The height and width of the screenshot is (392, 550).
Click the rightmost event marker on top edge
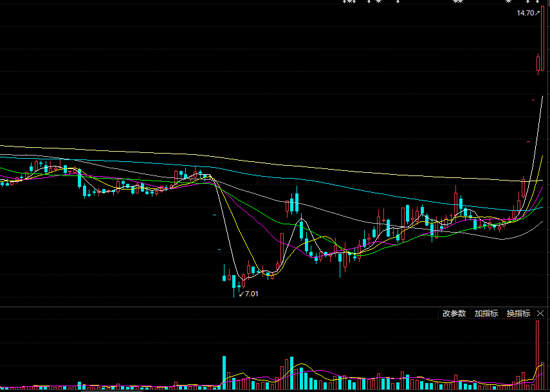click(x=536, y=2)
